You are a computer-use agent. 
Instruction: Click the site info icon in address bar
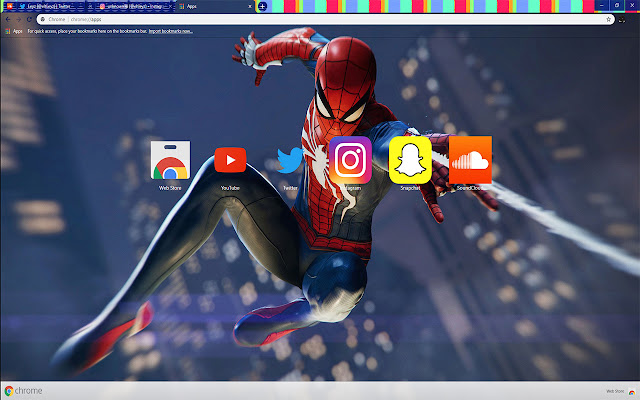point(43,19)
